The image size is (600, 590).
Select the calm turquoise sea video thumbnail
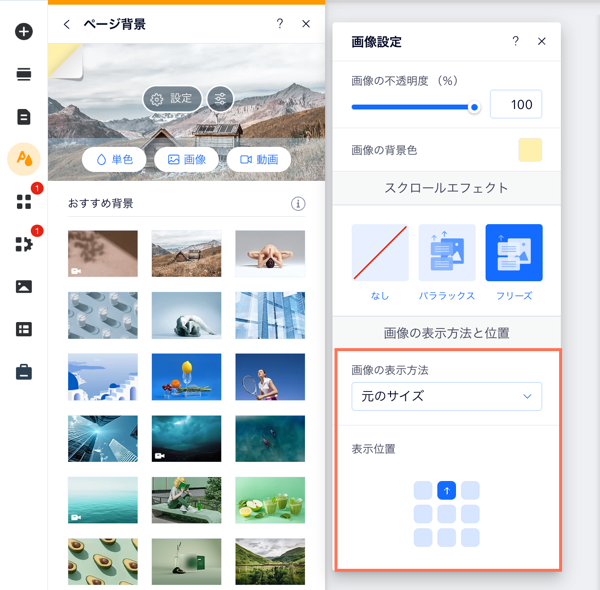tap(103, 500)
